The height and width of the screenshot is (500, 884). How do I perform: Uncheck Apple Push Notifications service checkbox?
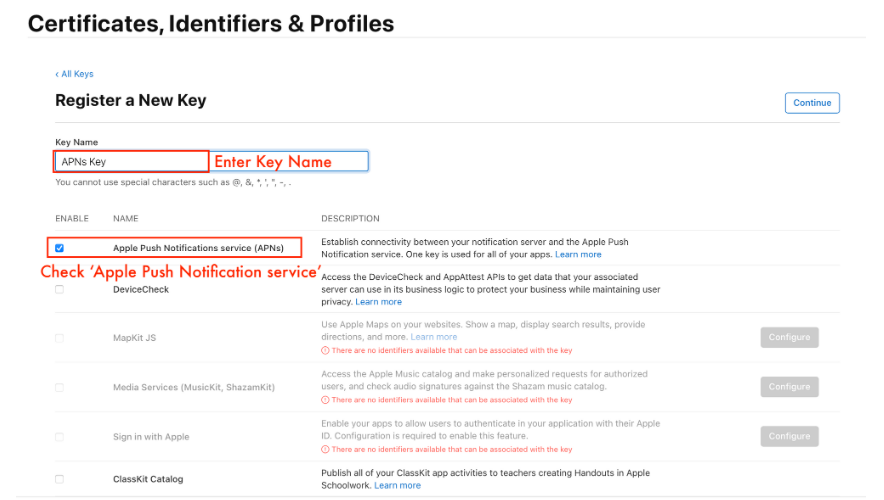coord(60,247)
